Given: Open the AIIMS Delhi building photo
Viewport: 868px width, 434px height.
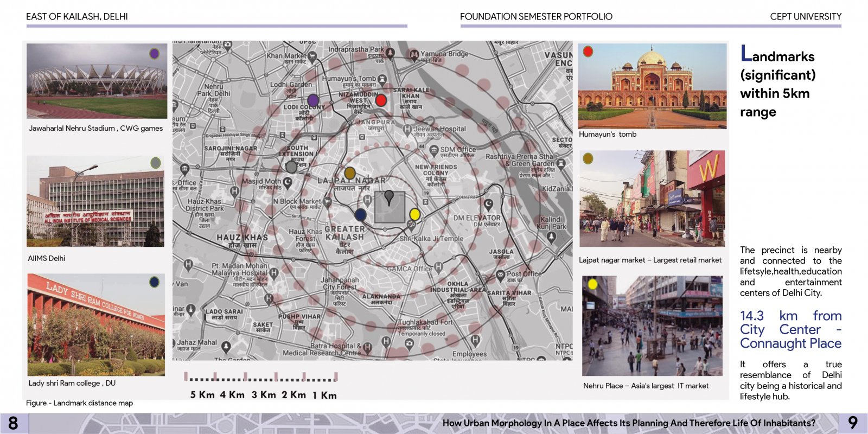Looking at the screenshot, I should (x=95, y=201).
